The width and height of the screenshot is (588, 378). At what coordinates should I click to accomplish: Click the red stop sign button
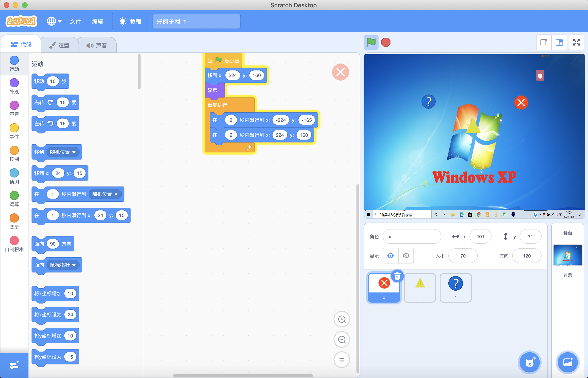(386, 43)
